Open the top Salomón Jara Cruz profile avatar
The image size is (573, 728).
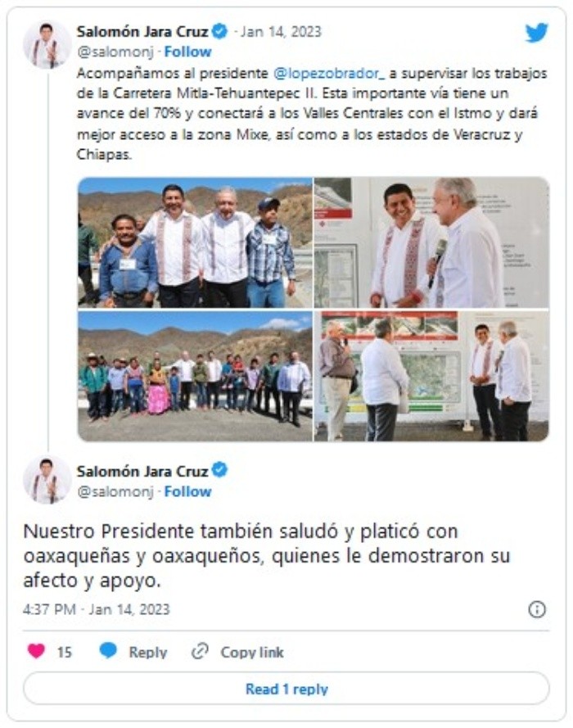pos(47,44)
